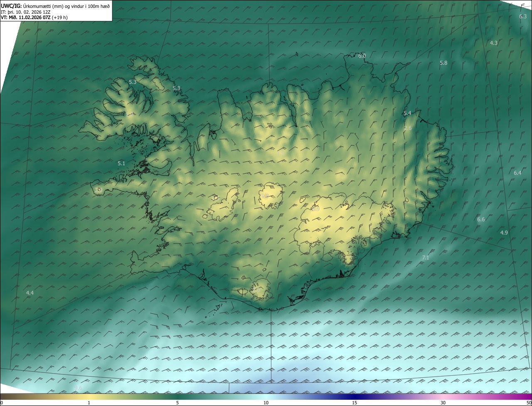This screenshot has height=406, width=532.
Task: Click the color scale tick labeled 15
Action: coord(355,403)
